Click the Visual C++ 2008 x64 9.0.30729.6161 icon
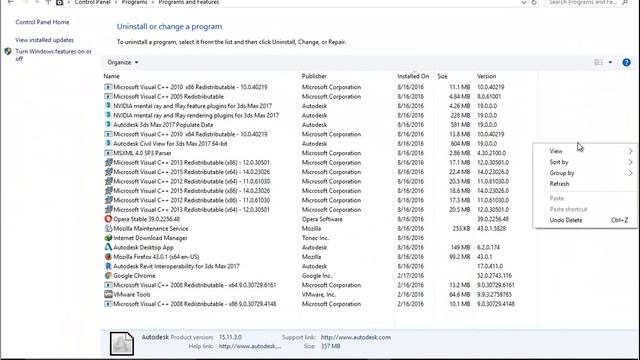640x360 pixels. (x=108, y=285)
